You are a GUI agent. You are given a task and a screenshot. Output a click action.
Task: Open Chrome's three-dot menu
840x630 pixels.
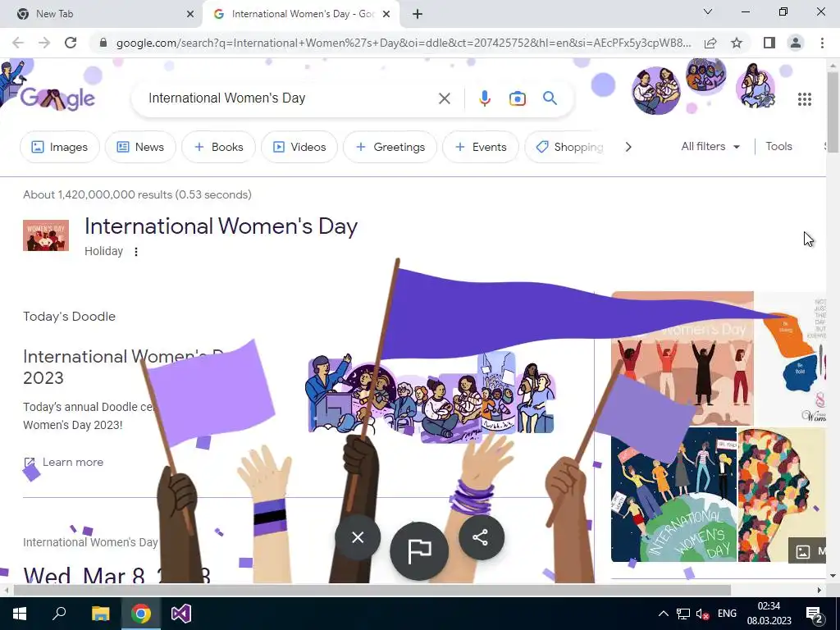822,43
